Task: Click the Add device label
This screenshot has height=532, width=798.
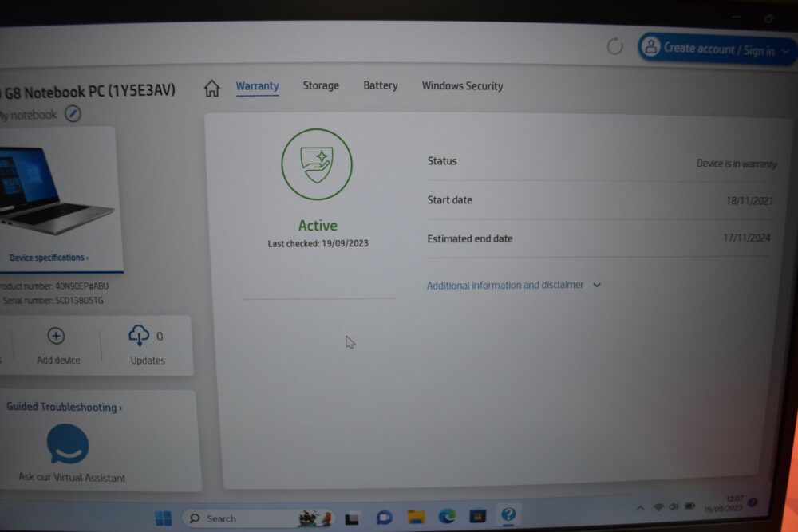Action: [x=58, y=360]
